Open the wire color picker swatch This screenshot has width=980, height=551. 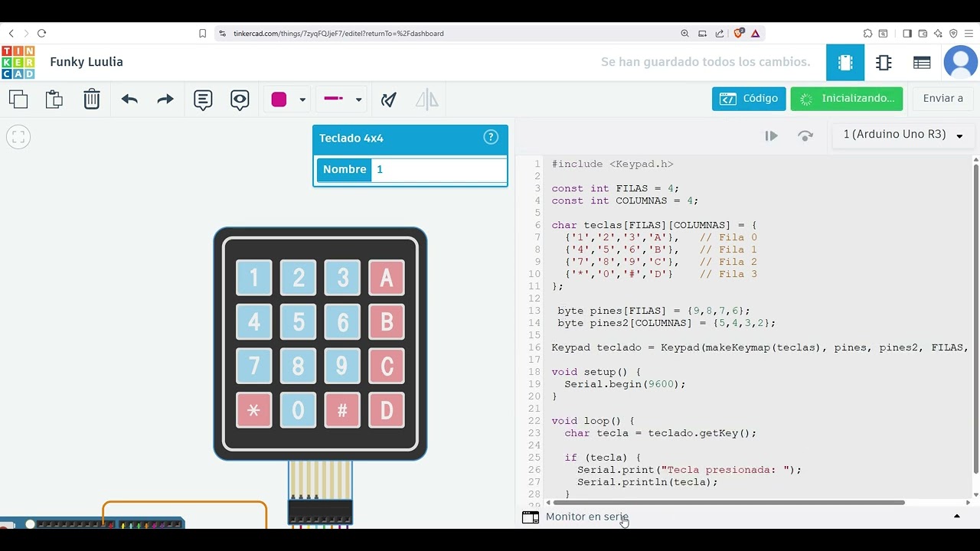click(x=279, y=99)
